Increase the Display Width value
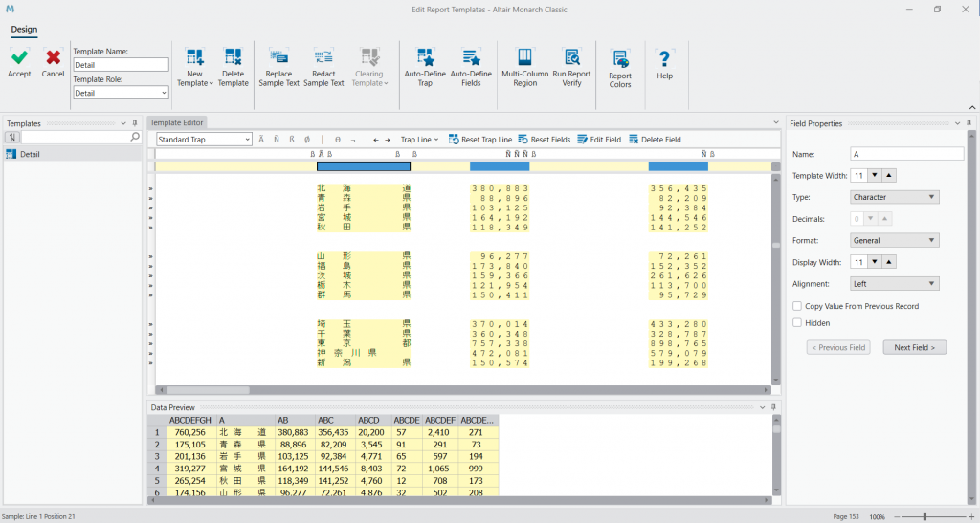 pos(888,262)
